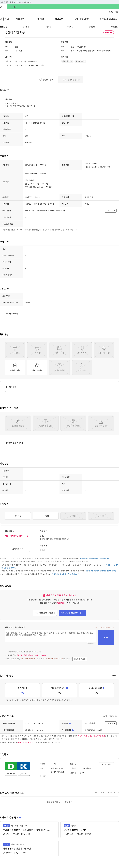The height and width of the screenshot is (868, 119).
Task: Open the 취업지원 menu
Action: pos(40,19)
